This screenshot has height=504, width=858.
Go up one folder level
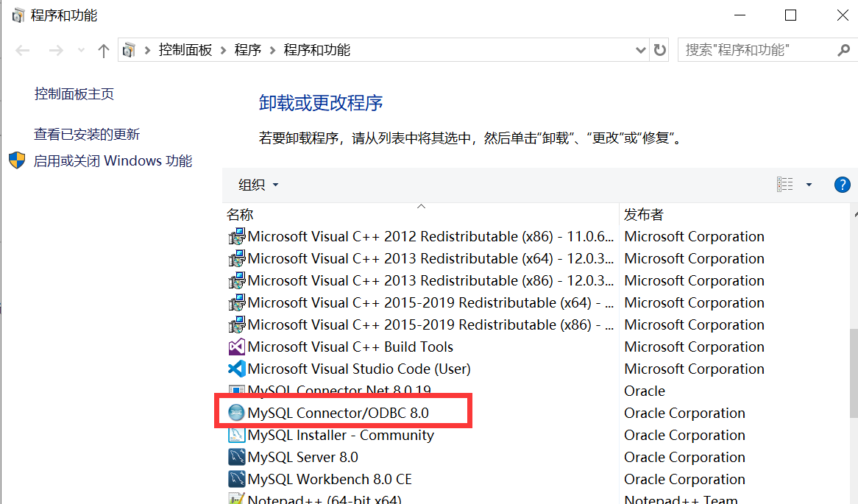tap(104, 51)
